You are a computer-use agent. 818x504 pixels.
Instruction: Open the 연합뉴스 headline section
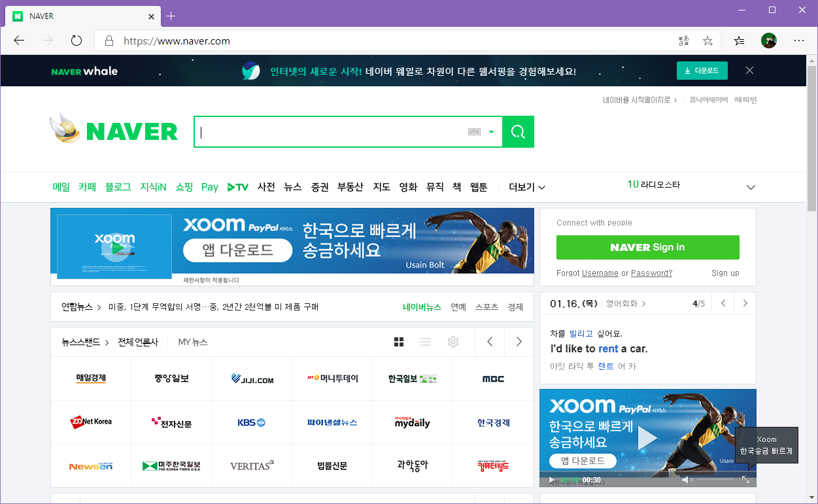tap(81, 307)
